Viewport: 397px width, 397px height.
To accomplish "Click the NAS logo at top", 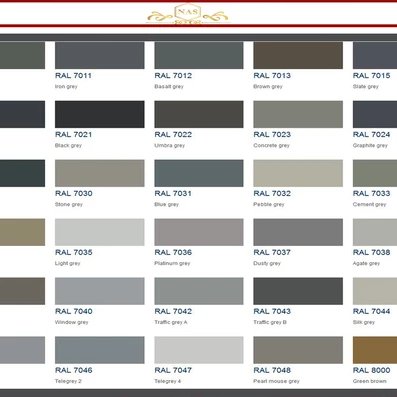I will (x=188, y=14).
